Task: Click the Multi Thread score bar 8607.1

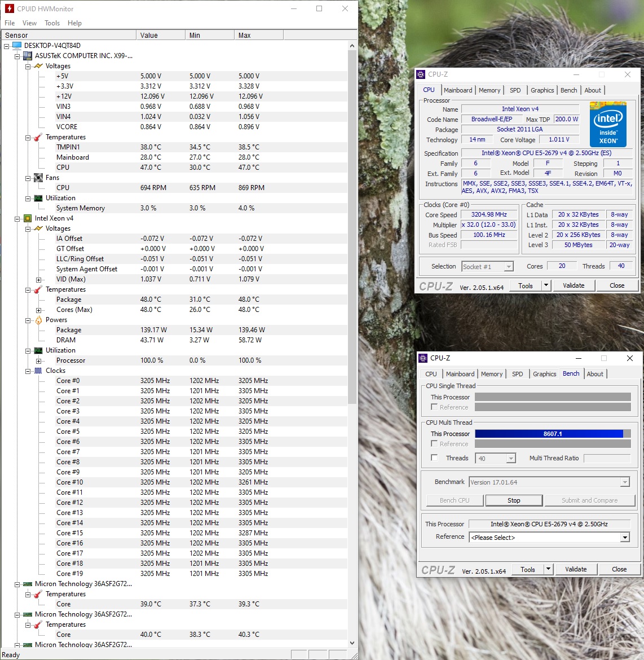Action: [553, 434]
